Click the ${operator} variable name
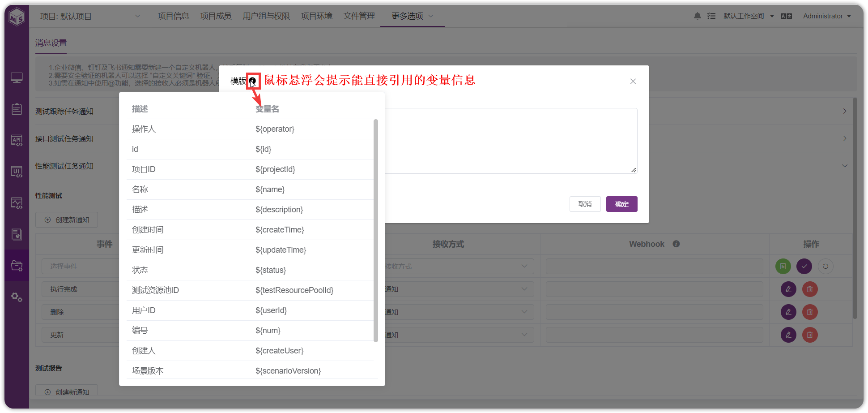Screen dimensions: 868x413 coord(275,129)
